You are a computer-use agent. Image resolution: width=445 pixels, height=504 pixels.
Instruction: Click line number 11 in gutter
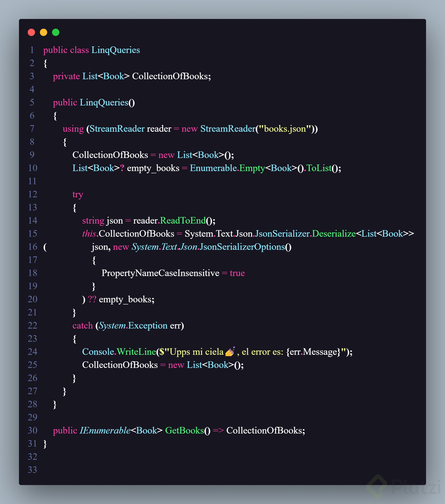tap(32, 181)
